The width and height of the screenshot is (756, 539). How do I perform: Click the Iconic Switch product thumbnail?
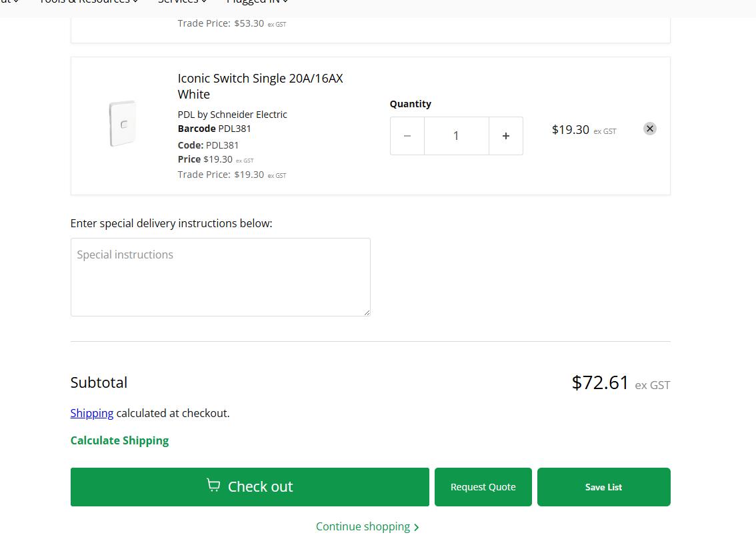point(123,124)
